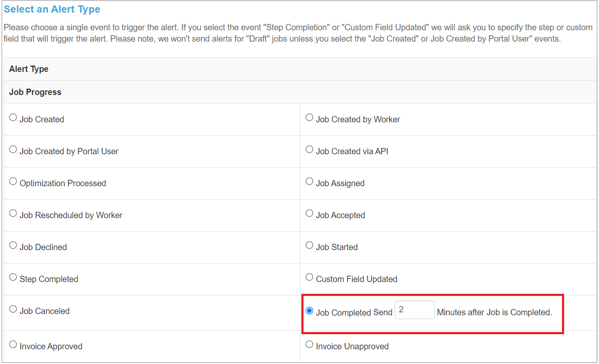Select the Job Created by Worker event

click(x=309, y=117)
